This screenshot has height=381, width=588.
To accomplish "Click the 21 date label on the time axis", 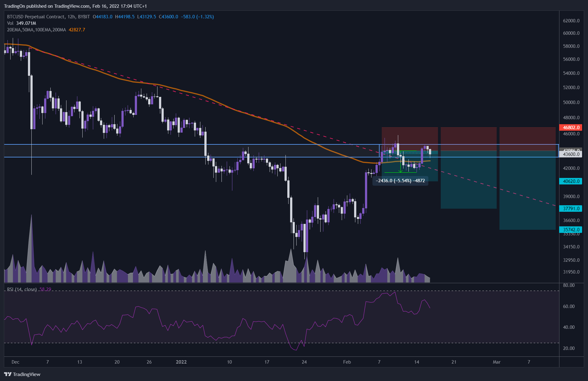I will tap(454, 362).
